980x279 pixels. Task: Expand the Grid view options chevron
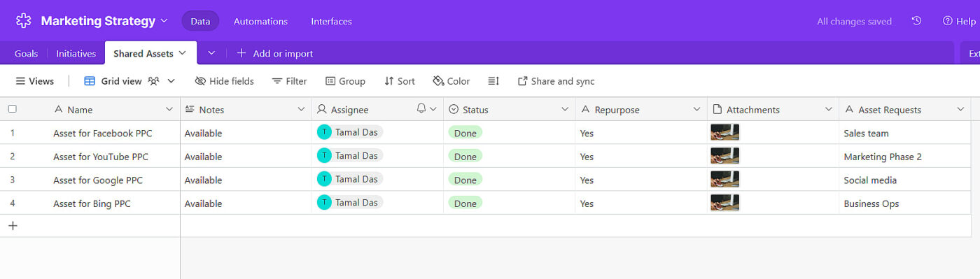tap(171, 81)
